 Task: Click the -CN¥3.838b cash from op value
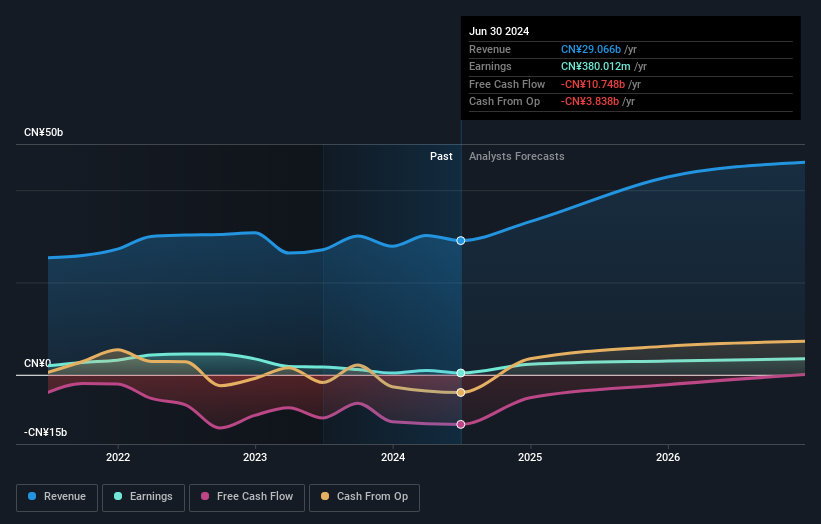[590, 102]
